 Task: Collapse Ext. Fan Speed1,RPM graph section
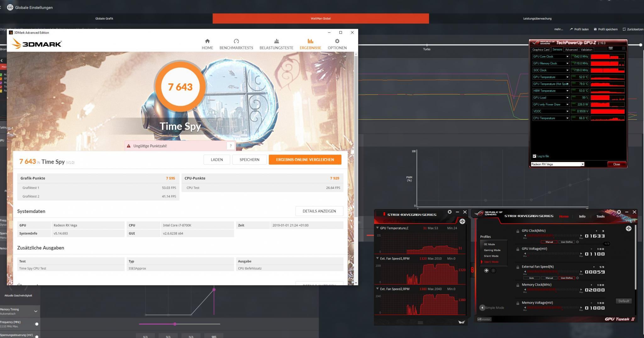tap(377, 259)
